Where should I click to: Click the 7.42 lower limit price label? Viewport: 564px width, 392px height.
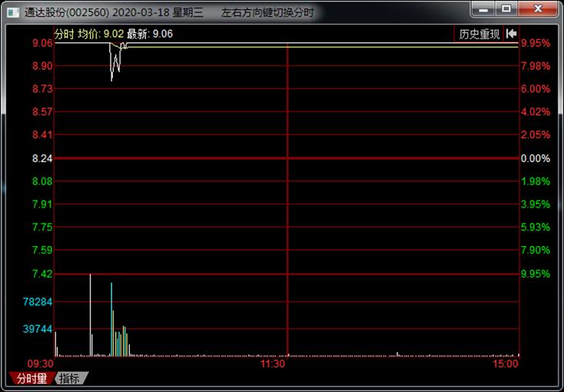42,274
